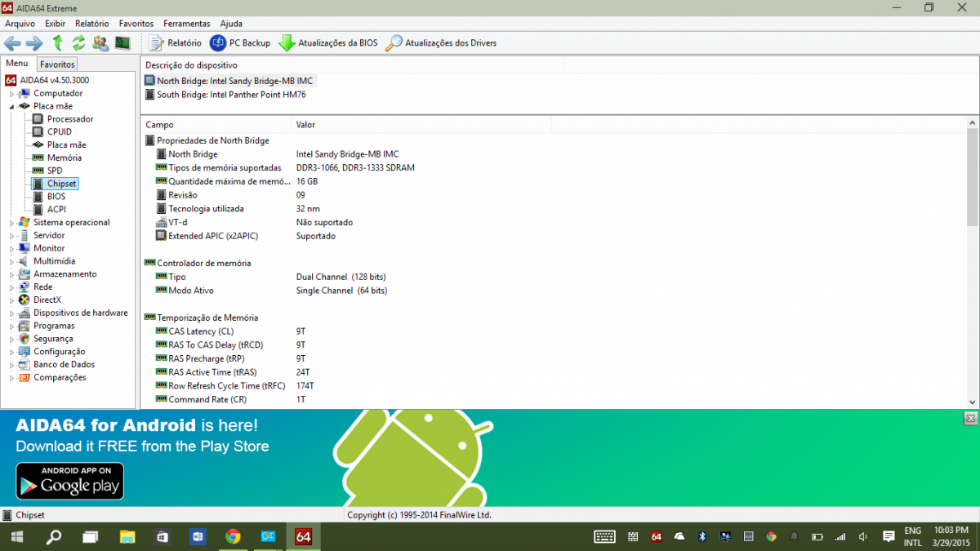This screenshot has width=980, height=551.
Task: Select South Bridge: Intel Panther Point HM76
Action: point(225,95)
